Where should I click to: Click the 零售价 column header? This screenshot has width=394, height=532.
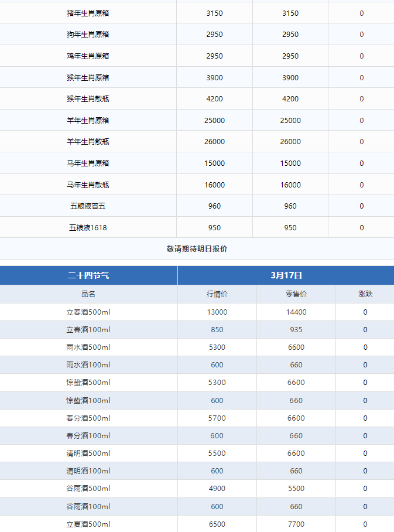click(x=296, y=294)
